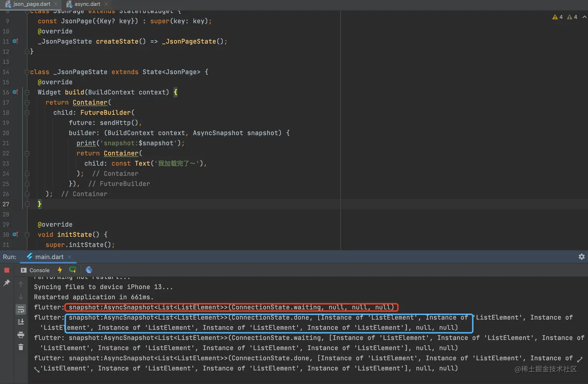
Task: Open Run panel settings gear
Action: point(581,257)
